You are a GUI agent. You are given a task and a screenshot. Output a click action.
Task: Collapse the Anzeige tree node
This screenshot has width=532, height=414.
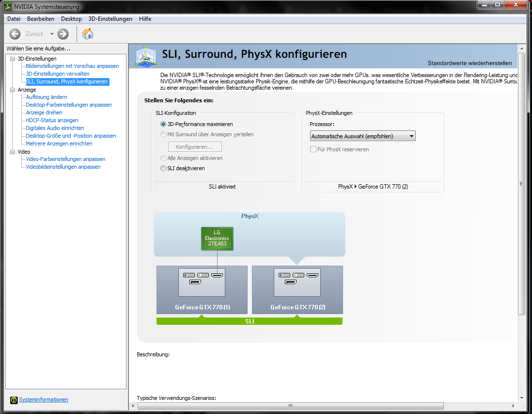[x=13, y=90]
